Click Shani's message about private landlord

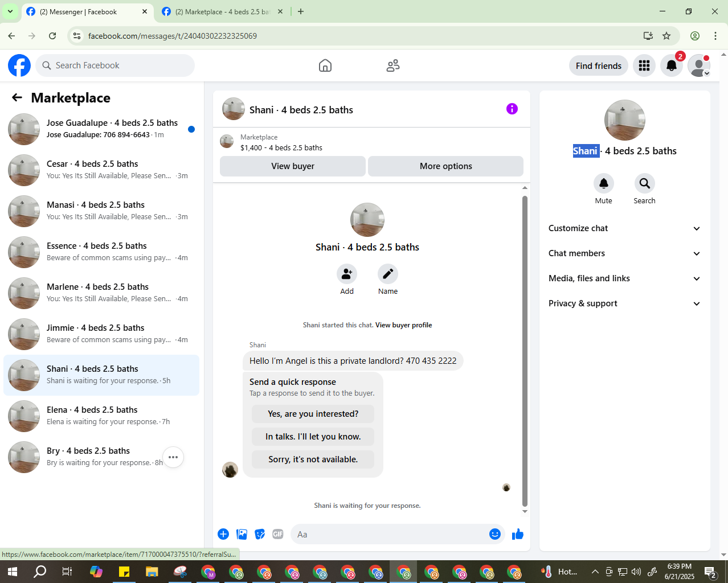pyautogui.click(x=353, y=361)
